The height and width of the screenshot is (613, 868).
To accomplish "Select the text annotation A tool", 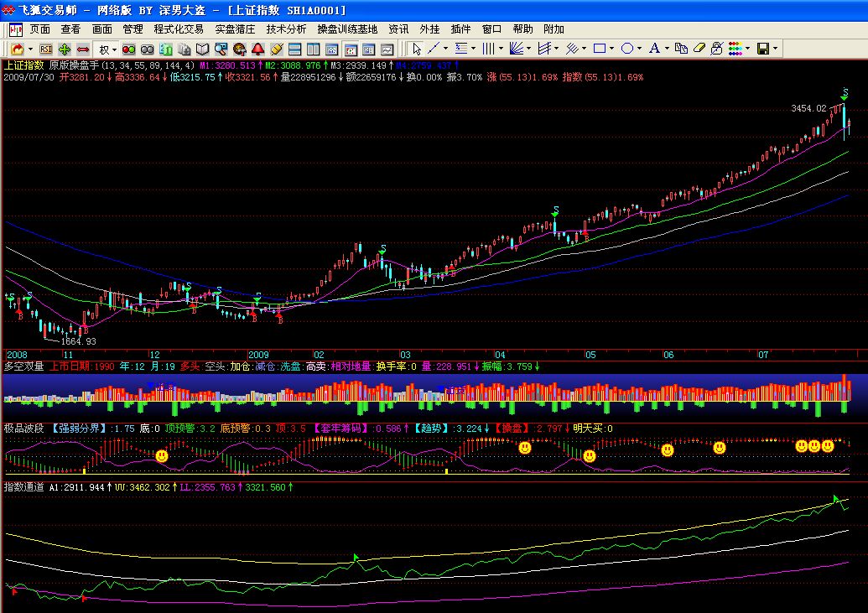I will point(654,49).
